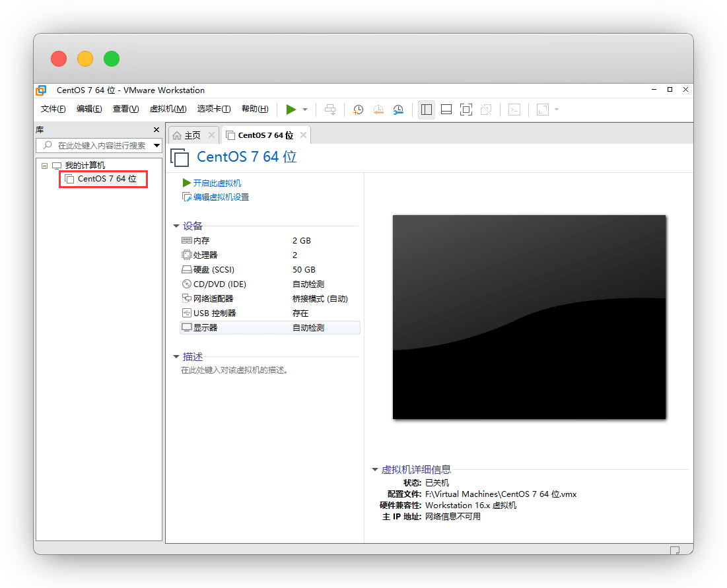The image size is (727, 588).
Task: Click the yellow macOS minimize button
Action: [x=85, y=59]
